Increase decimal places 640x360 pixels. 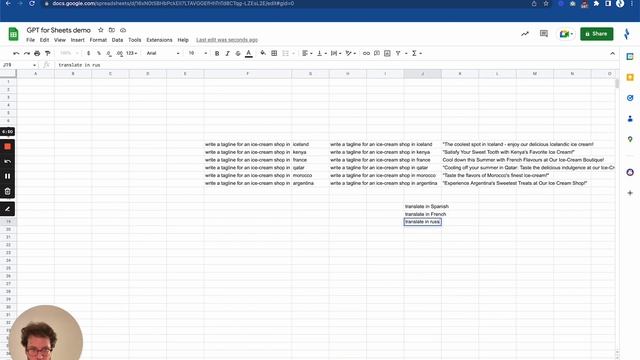(119, 53)
